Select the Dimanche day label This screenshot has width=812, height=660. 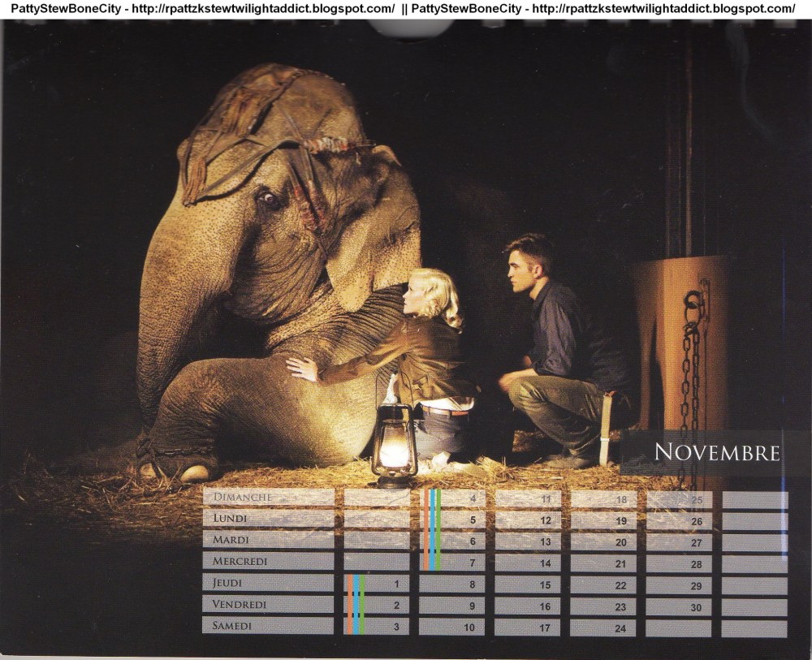(268, 497)
